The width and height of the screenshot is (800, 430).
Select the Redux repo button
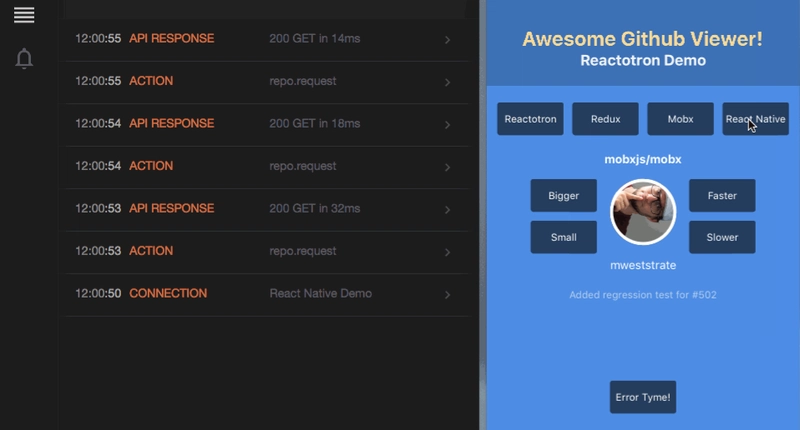tap(605, 119)
